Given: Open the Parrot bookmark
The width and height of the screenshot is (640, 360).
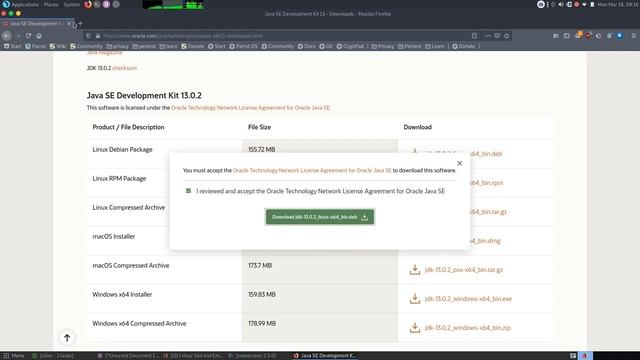Looking at the screenshot, I should click(36, 46).
